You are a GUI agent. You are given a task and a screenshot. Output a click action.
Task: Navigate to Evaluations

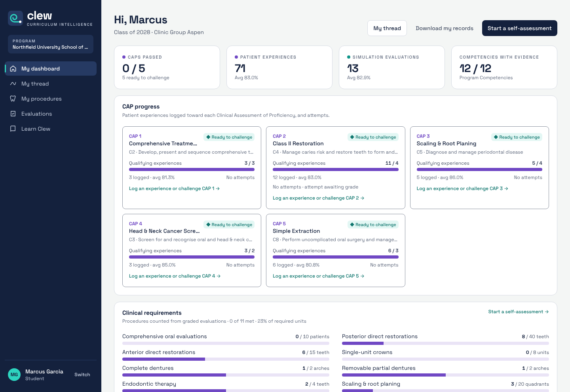[51, 114]
